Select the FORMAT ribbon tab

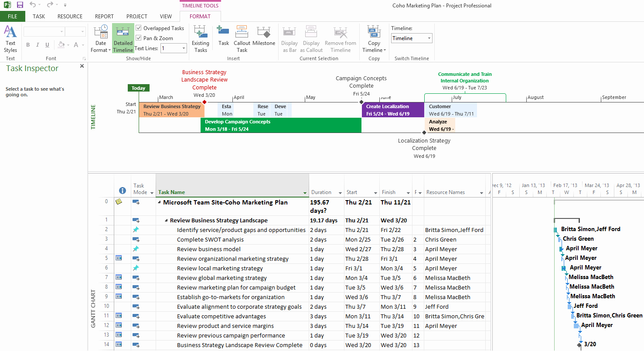pos(200,17)
